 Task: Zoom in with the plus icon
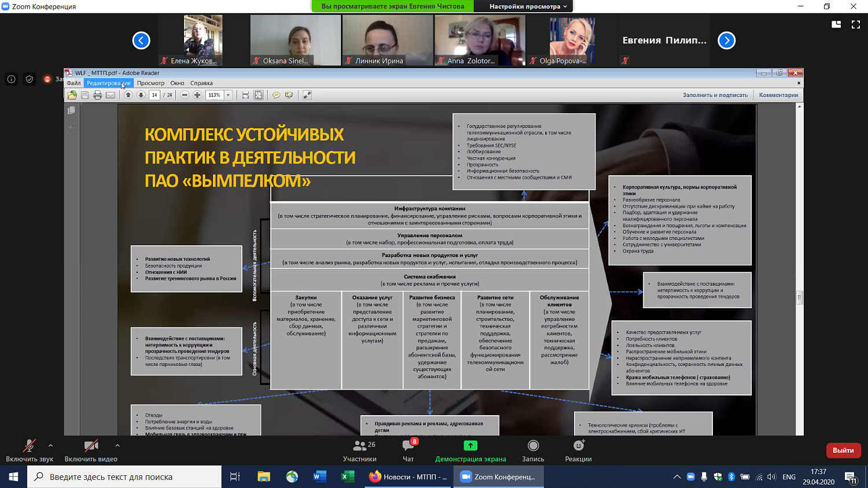tap(197, 95)
